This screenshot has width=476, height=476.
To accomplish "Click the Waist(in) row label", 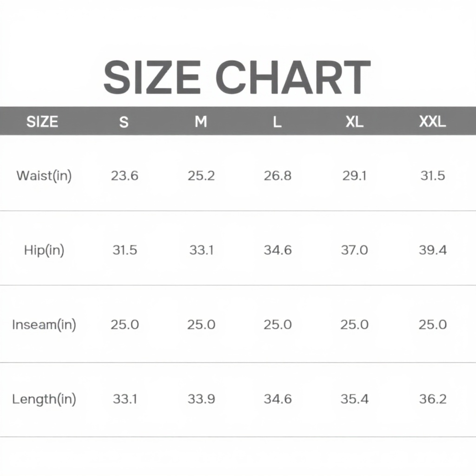I will pyautogui.click(x=44, y=176).
